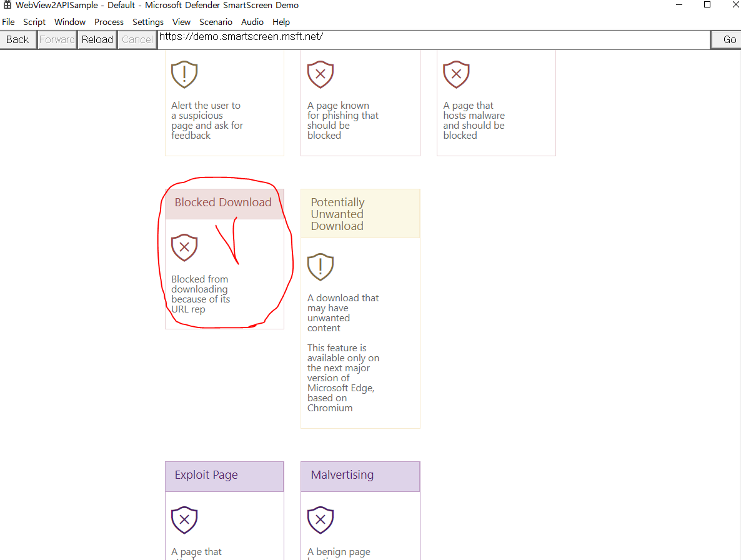Click the warning shield in Potentially Unwanted Download card
741x560 pixels.
click(x=321, y=267)
